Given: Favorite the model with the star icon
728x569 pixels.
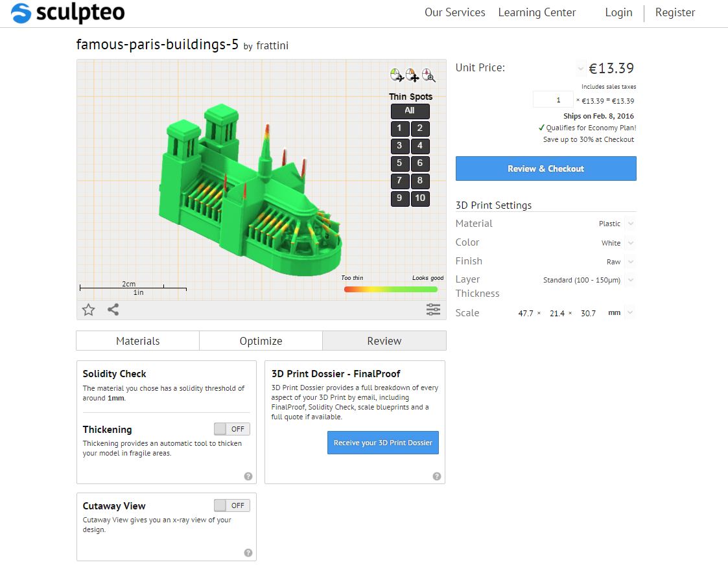Looking at the screenshot, I should 88,310.
